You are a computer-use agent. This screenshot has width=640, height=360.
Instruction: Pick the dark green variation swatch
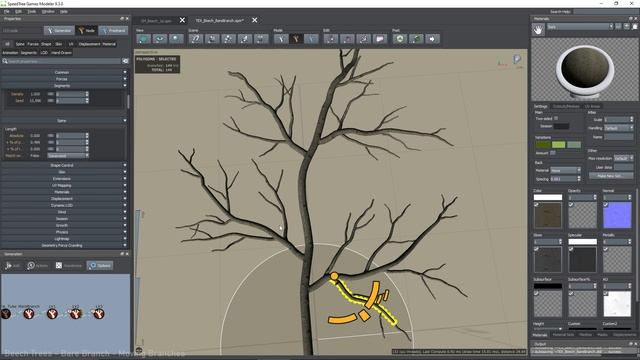click(x=543, y=144)
